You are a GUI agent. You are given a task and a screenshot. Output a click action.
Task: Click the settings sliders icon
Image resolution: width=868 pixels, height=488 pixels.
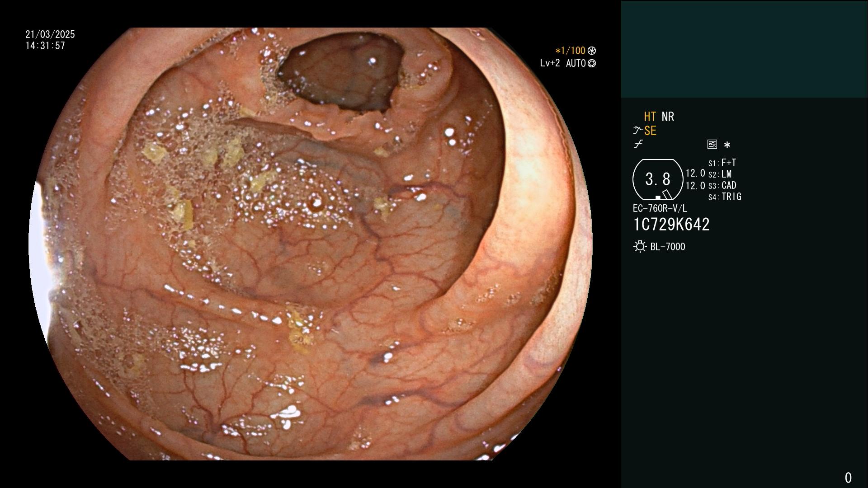pos(712,144)
